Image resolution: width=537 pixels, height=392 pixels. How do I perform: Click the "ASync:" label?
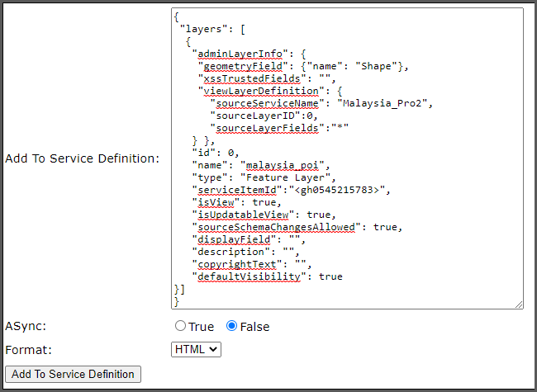click(26, 326)
